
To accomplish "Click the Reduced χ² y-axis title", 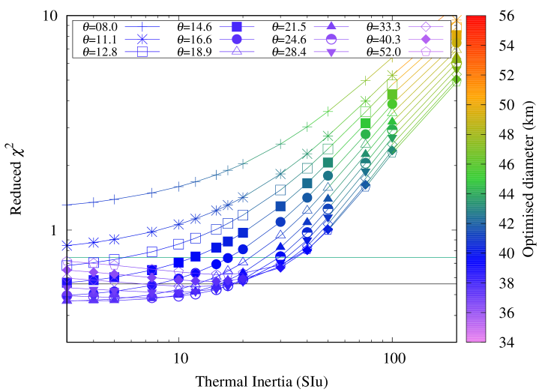I will (x=16, y=178).
